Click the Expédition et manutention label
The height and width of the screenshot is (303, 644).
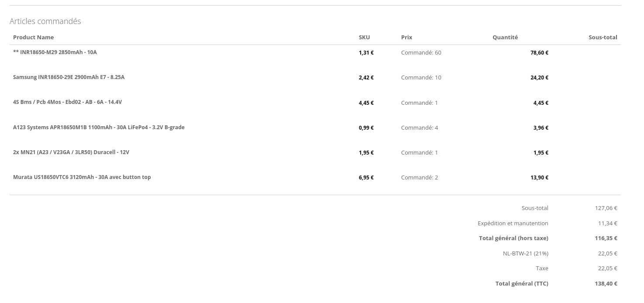pyautogui.click(x=513, y=224)
